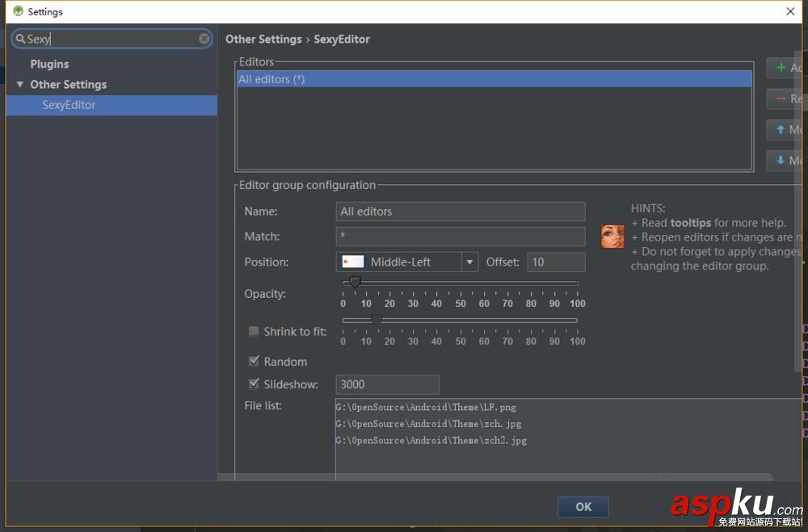The width and height of the screenshot is (808, 532).
Task: Expand the Plugins section in sidebar
Action: pyautogui.click(x=49, y=64)
